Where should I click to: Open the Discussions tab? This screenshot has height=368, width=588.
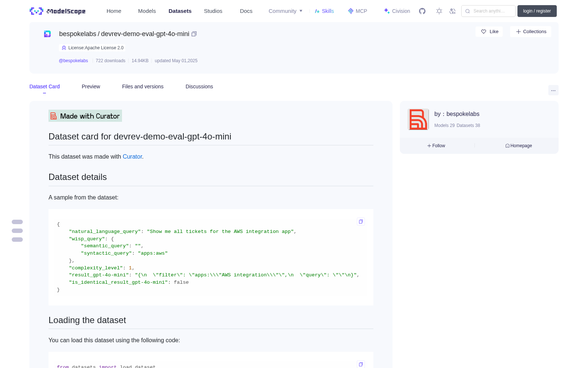click(x=199, y=86)
